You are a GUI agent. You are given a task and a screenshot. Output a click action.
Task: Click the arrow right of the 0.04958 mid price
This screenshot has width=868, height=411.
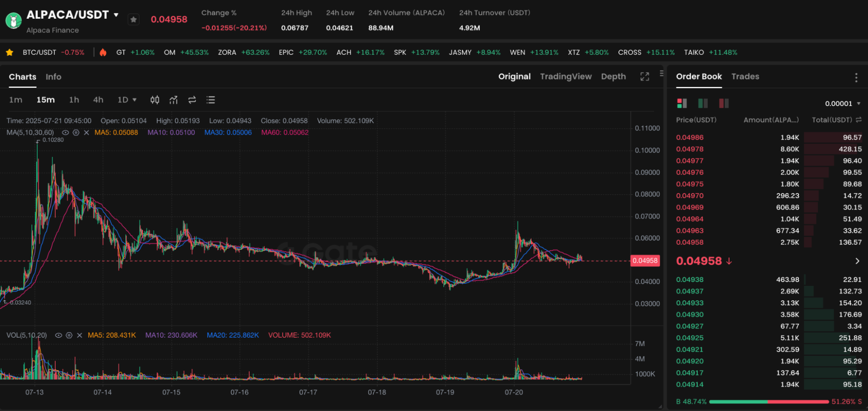click(x=857, y=261)
